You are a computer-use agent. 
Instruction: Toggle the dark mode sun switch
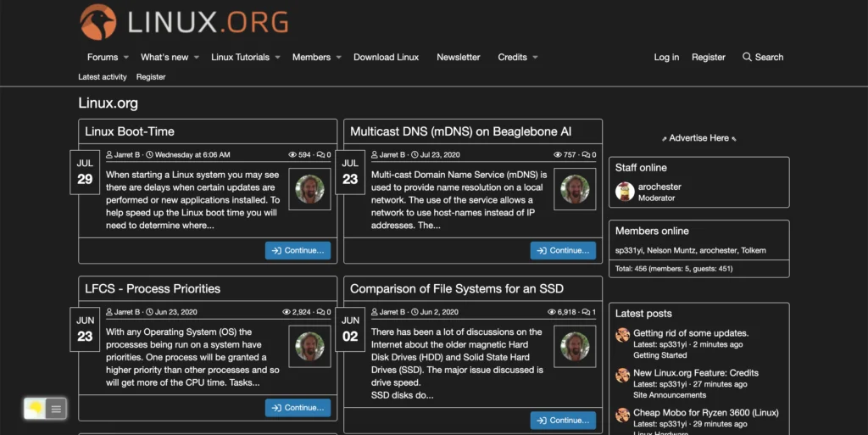[x=36, y=409]
